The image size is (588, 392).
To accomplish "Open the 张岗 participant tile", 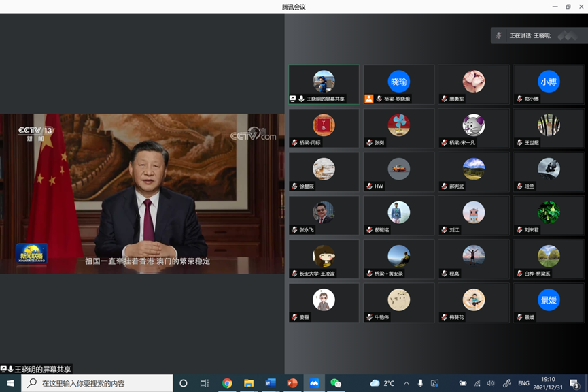I will (398, 129).
